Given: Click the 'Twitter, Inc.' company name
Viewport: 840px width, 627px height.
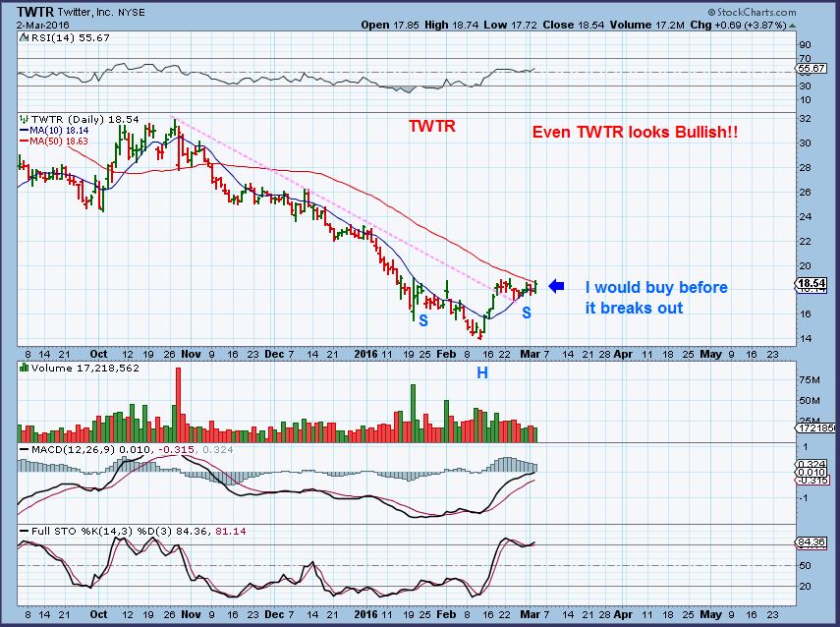Looking at the screenshot, I should pos(84,12).
